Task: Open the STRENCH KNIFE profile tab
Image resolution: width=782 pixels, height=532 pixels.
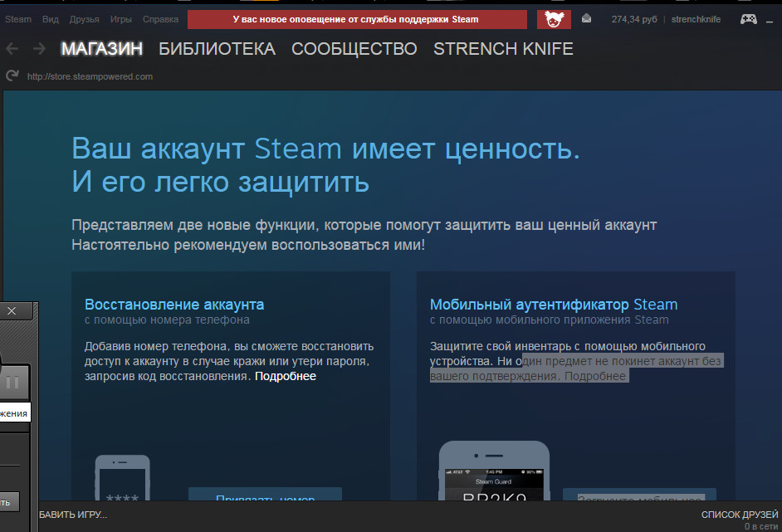Action: tap(503, 49)
